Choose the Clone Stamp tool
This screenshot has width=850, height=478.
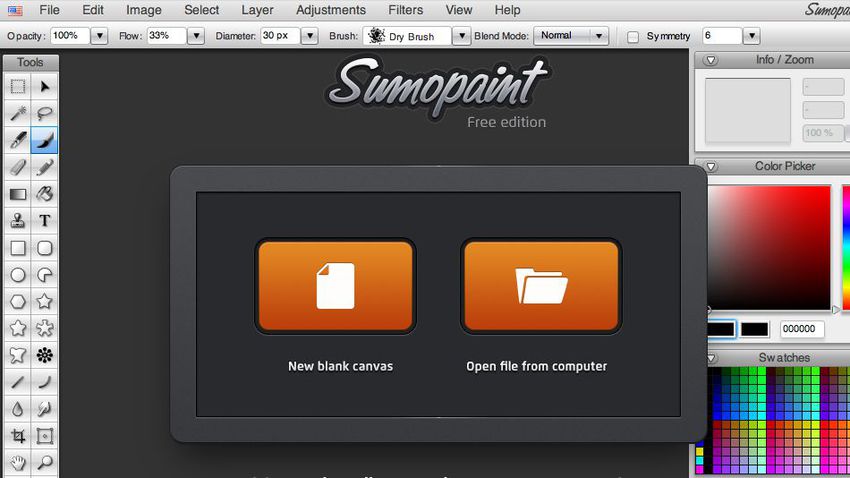(18, 221)
